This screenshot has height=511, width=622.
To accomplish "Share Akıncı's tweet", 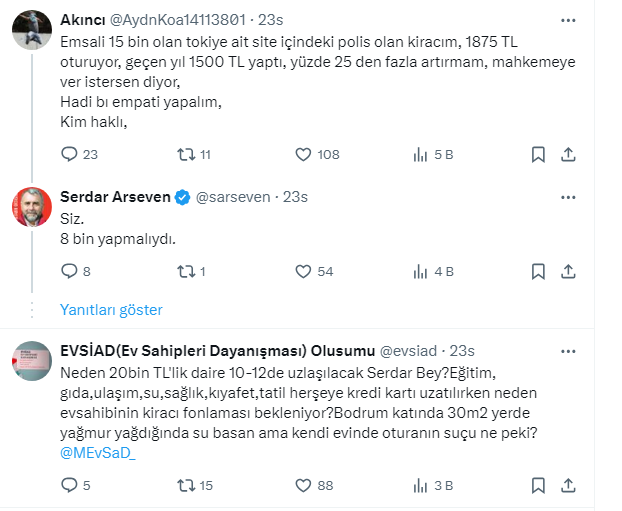I will pyautogui.click(x=568, y=155).
